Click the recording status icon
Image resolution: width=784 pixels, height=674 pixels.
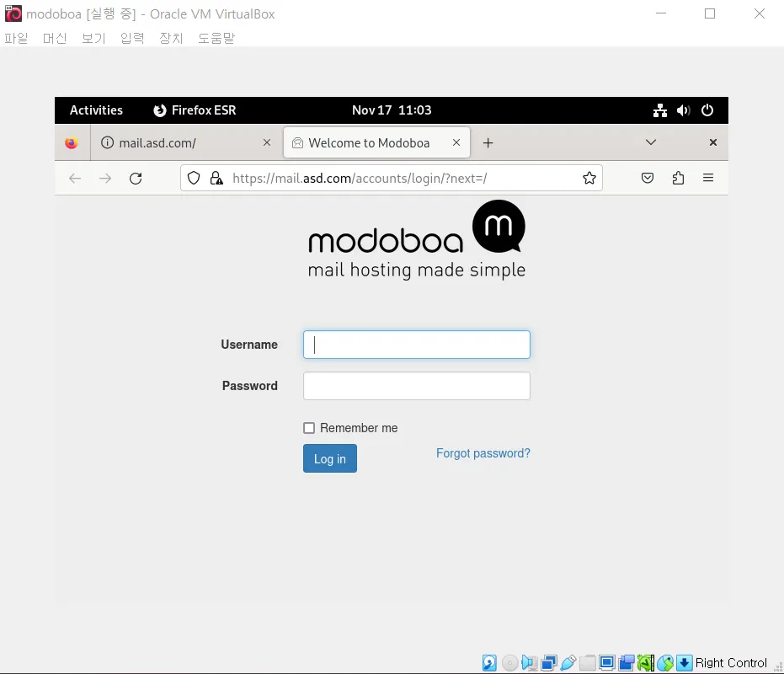(627, 663)
